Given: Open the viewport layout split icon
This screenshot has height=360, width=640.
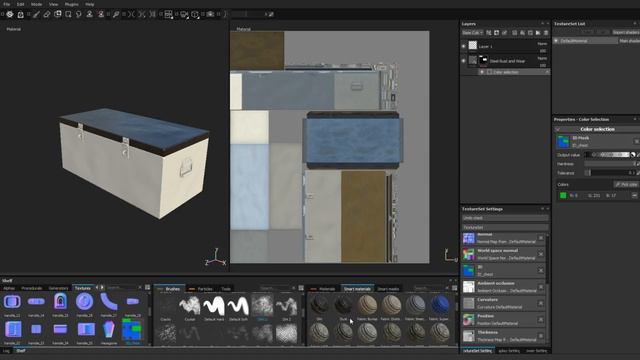Looking at the screenshot, I should pyautogui.click(x=168, y=14).
